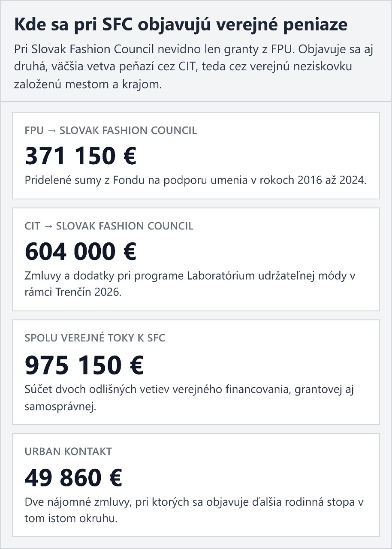The height and width of the screenshot is (549, 392).
Task: Click the 604 000 € amount
Action: [81, 251]
